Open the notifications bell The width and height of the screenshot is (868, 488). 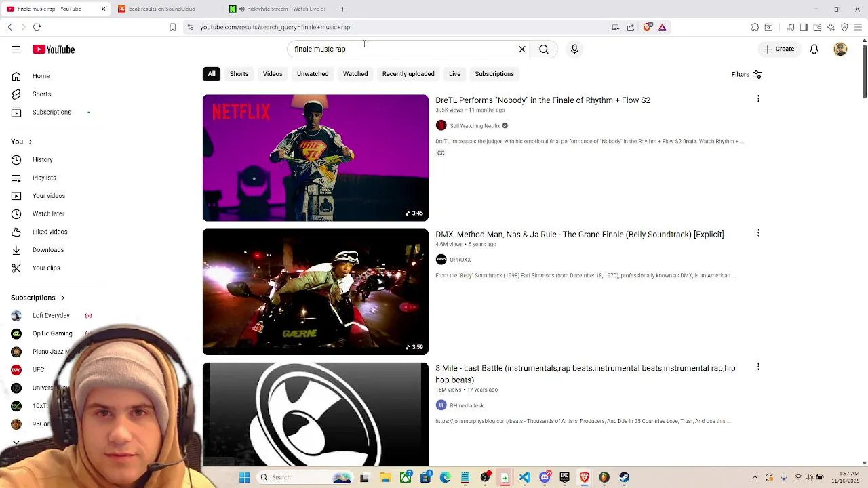tap(814, 49)
